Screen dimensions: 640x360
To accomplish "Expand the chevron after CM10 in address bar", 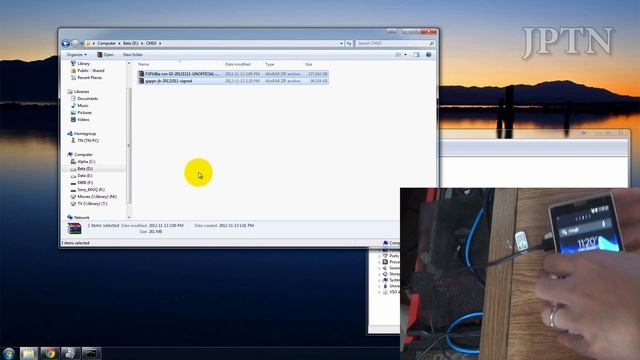I will click(x=160, y=43).
